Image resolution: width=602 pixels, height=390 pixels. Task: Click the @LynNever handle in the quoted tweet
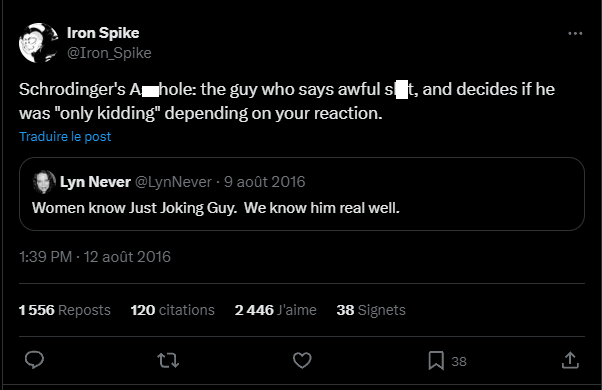tap(173, 182)
